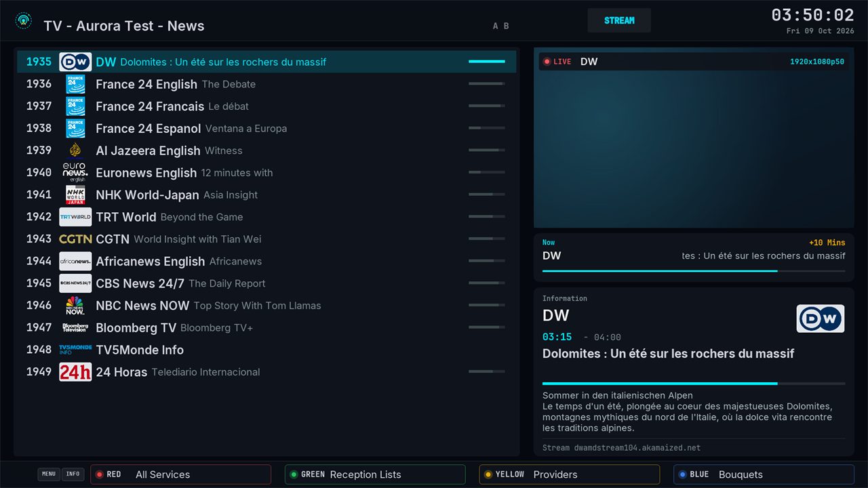Click the Information panel progress bar

(694, 384)
